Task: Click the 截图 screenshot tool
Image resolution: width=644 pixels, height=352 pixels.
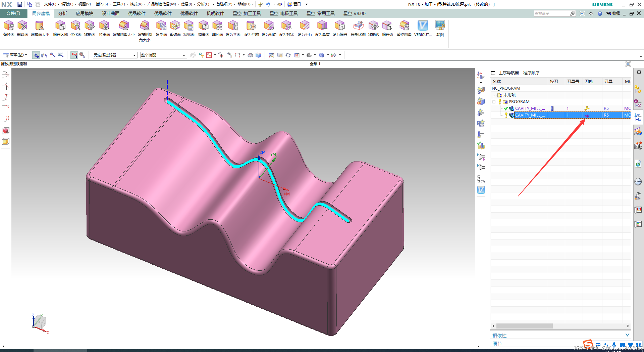Action: [x=440, y=28]
